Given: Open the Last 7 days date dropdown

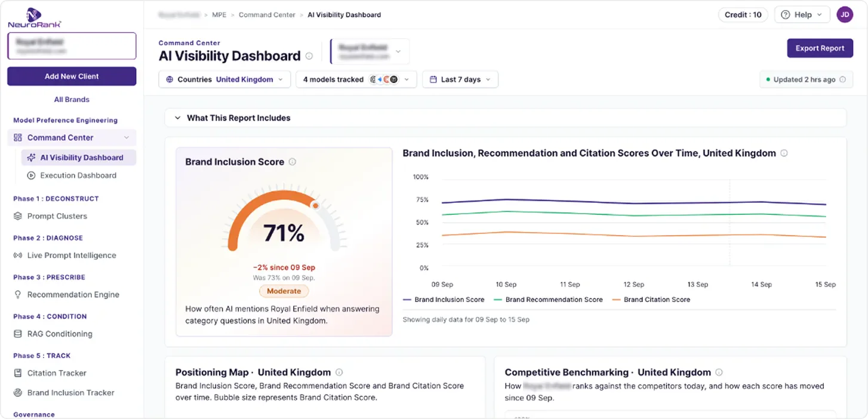Looking at the screenshot, I should [460, 79].
